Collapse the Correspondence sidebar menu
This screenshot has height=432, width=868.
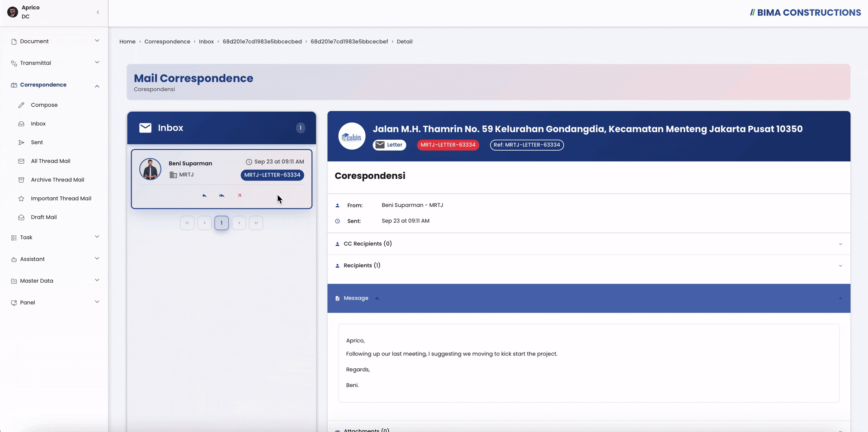(x=54, y=85)
